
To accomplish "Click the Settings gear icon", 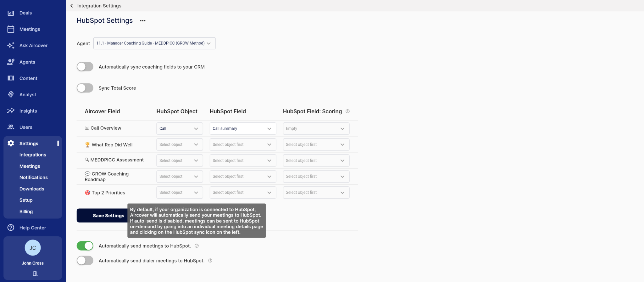I will click(11, 143).
